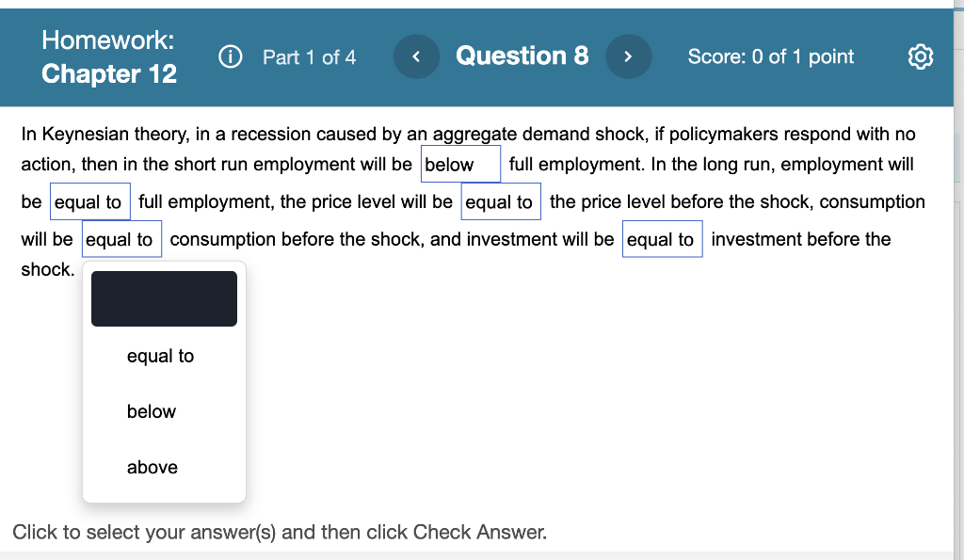Click the 'Homework: Chapter 12' title
Image resolution: width=964 pixels, height=560 pixels.
point(109,56)
